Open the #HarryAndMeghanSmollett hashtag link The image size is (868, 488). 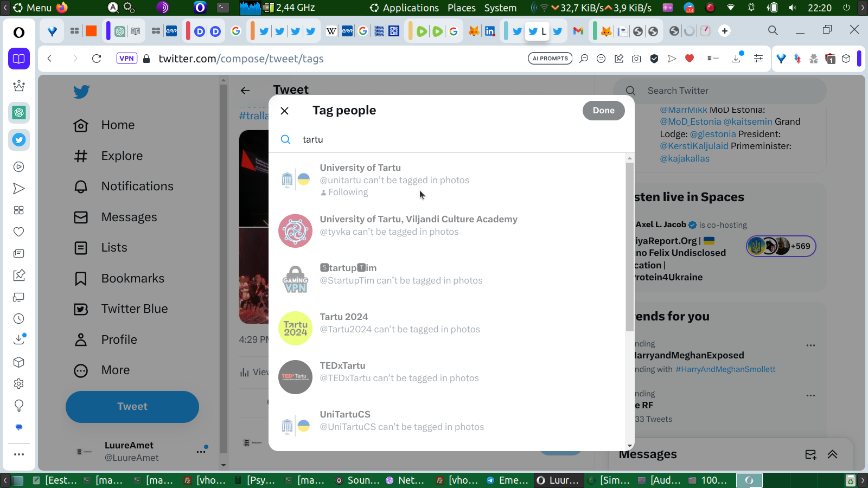pyautogui.click(x=725, y=369)
